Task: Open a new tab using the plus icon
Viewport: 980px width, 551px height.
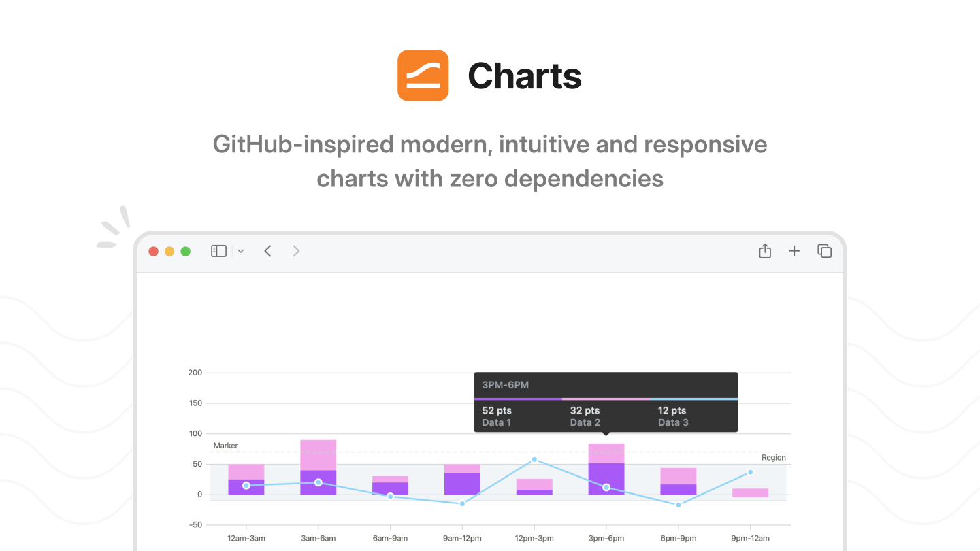Action: 794,251
